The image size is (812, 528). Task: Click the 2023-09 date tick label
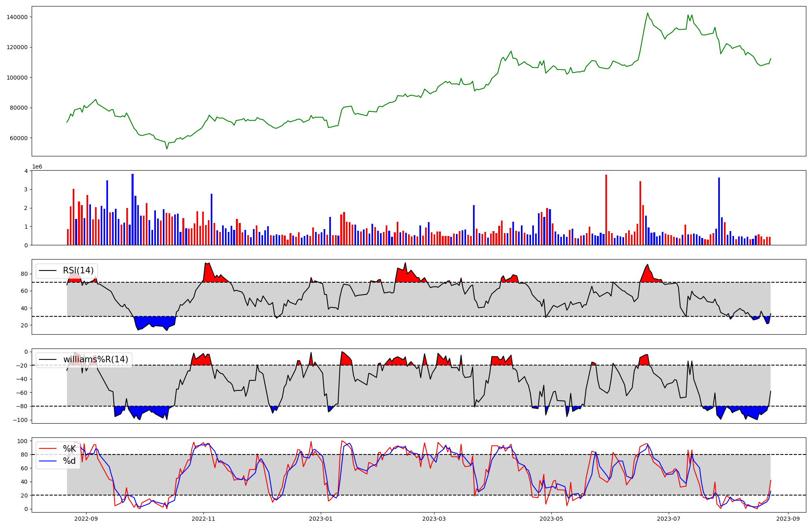pos(788,519)
